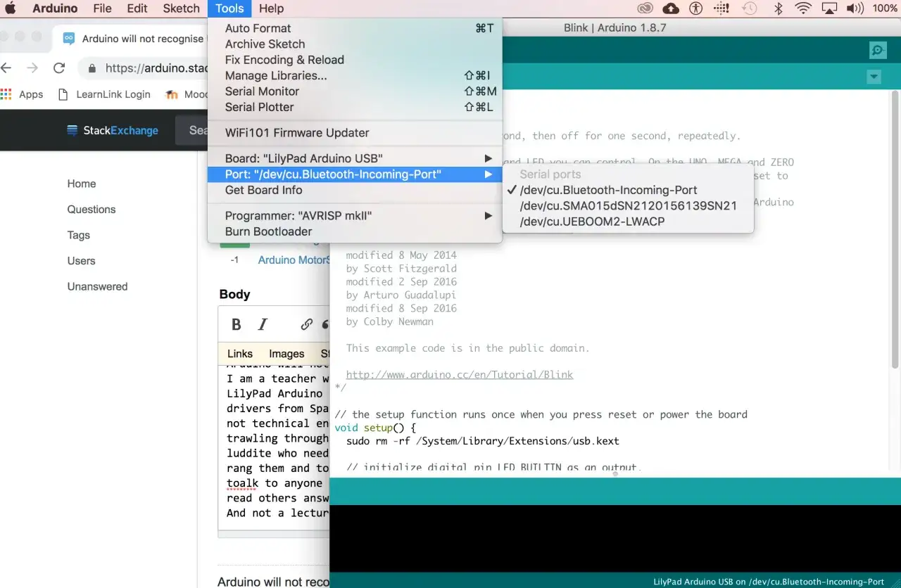Click the 'sudo rm -rf' line in sketch
Viewport: 901px width, 588px height.
[482, 441]
